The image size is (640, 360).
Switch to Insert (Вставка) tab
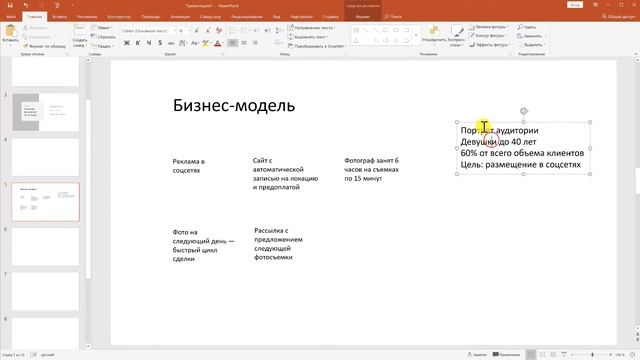click(60, 17)
